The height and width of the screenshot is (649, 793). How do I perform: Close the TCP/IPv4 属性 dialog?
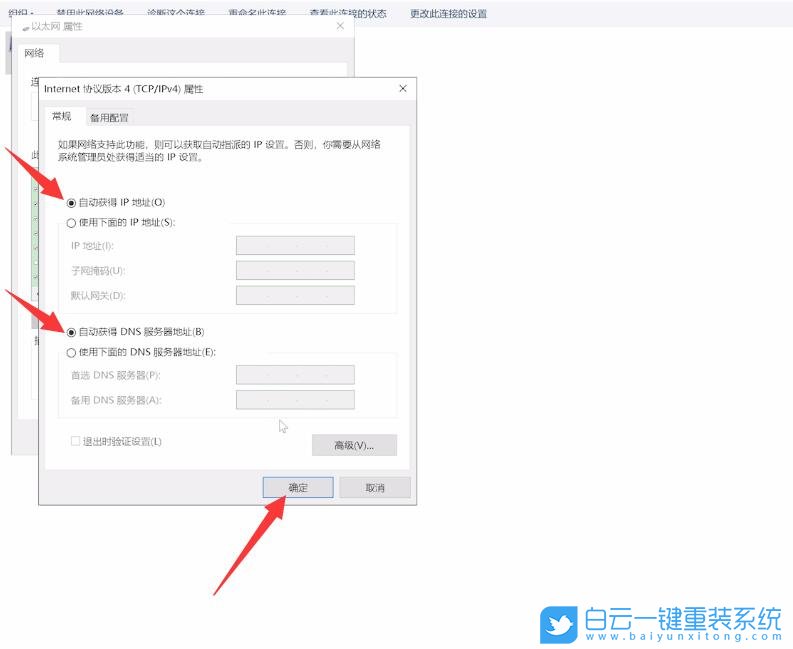click(403, 89)
